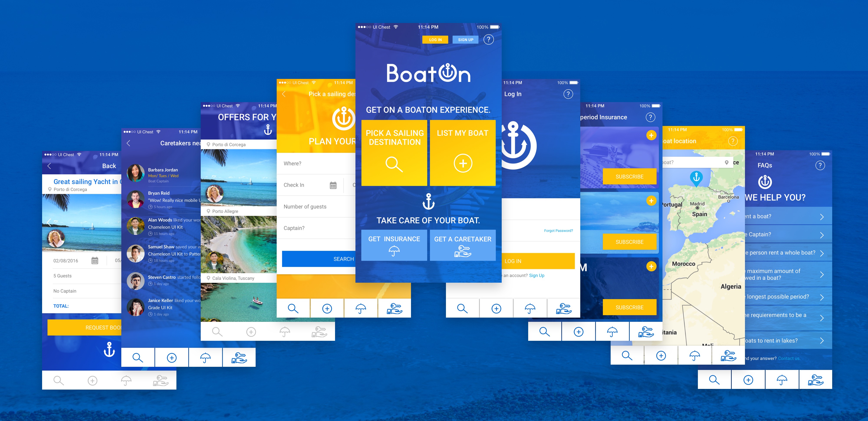The image size is (868, 421).
Task: Tap add tab on plan screen bottom bar
Action: coord(327,308)
